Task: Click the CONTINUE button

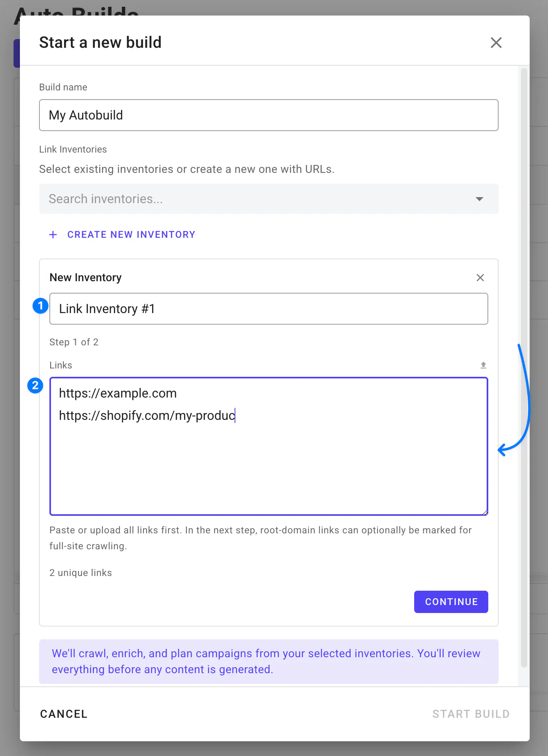Action: click(451, 602)
